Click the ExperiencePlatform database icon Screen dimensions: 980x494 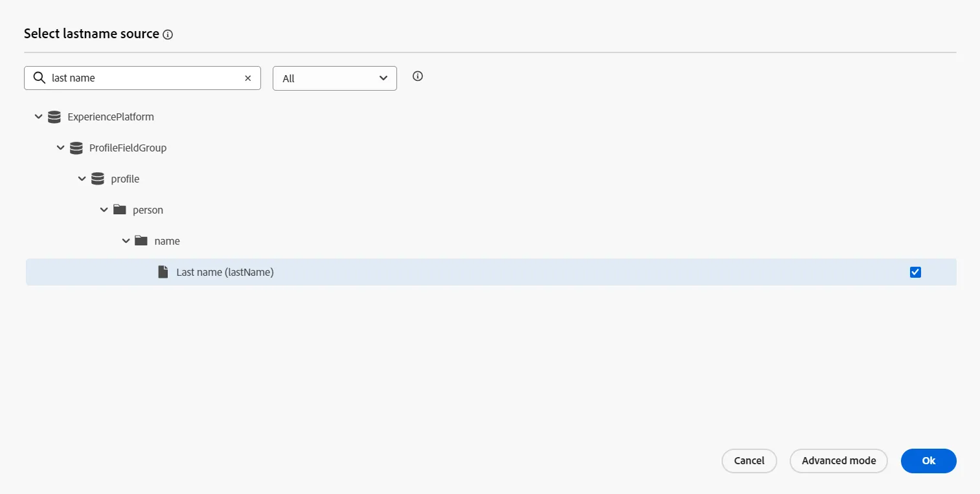point(54,117)
